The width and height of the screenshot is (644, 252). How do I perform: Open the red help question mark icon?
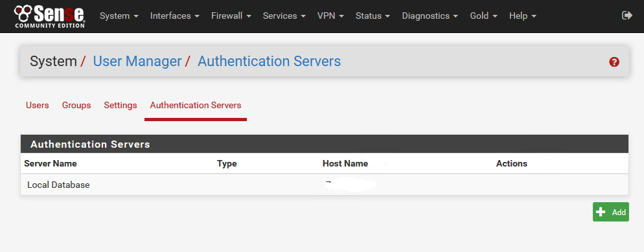pos(614,62)
